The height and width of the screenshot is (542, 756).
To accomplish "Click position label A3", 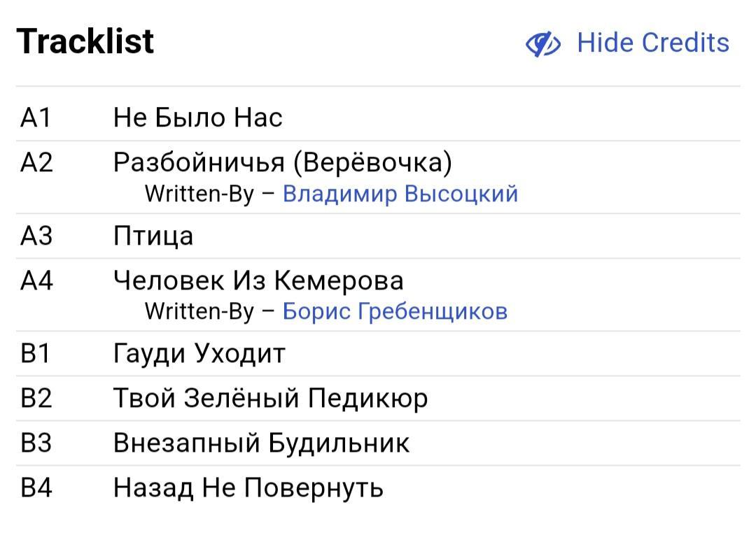I will click(x=36, y=236).
